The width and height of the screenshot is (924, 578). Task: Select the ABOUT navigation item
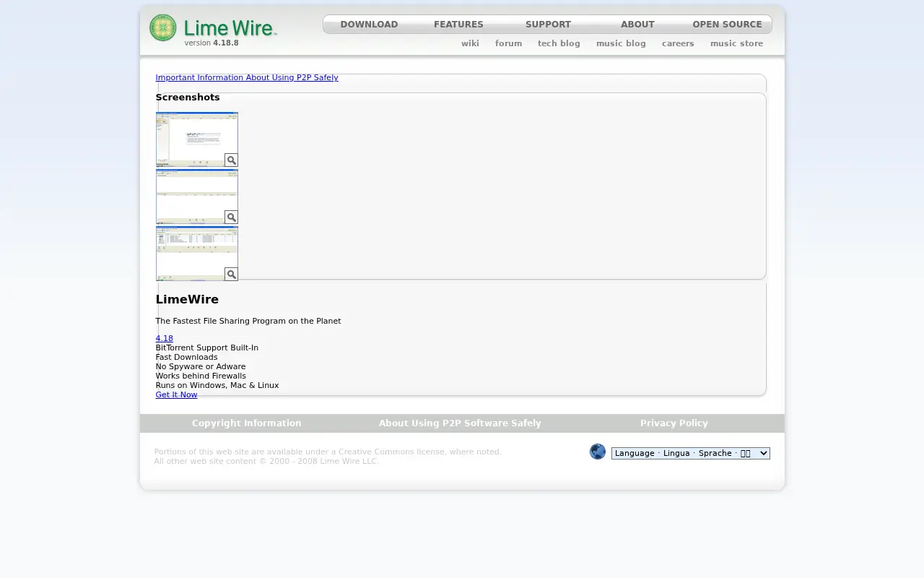(x=637, y=25)
